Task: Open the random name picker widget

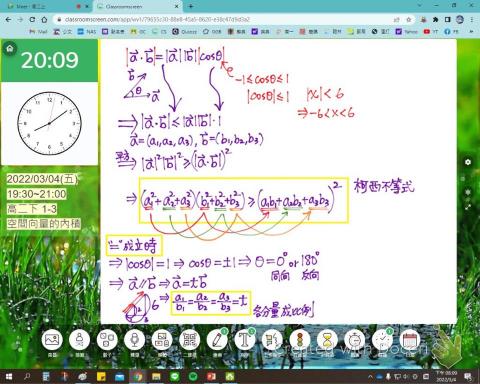Action: (x=79, y=340)
